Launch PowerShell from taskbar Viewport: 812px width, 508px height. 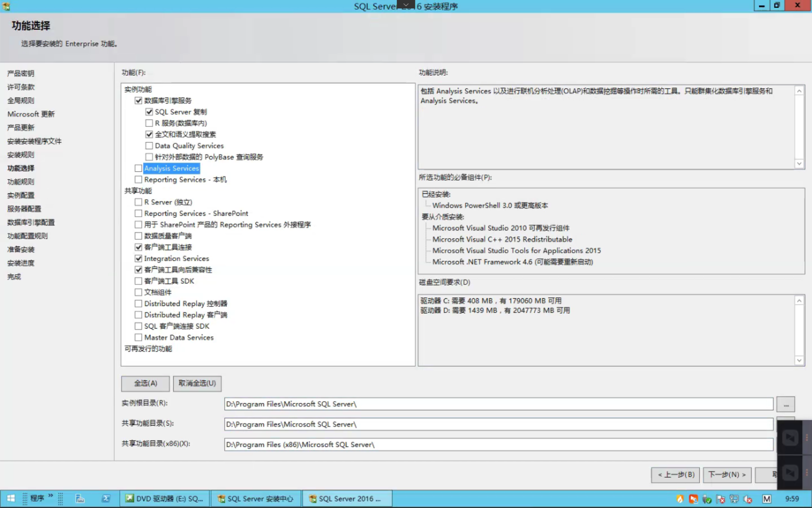(106, 498)
